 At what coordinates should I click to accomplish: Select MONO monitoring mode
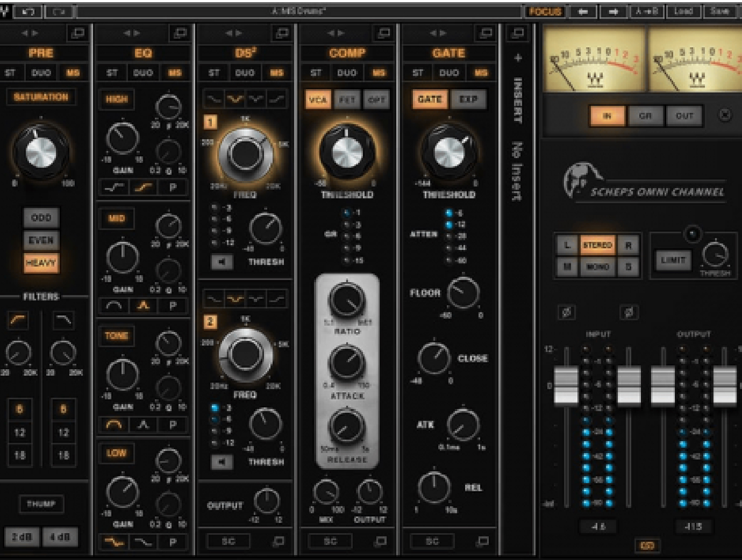[x=597, y=267]
